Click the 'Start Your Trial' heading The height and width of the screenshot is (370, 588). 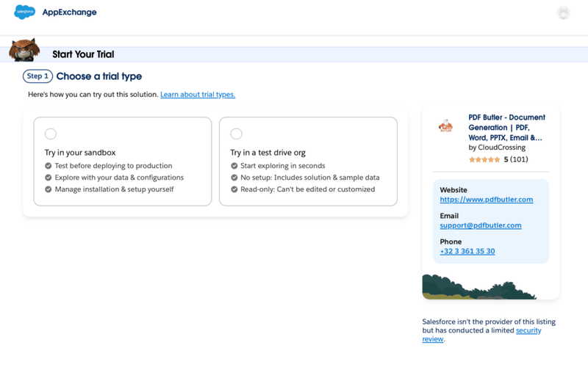(83, 54)
